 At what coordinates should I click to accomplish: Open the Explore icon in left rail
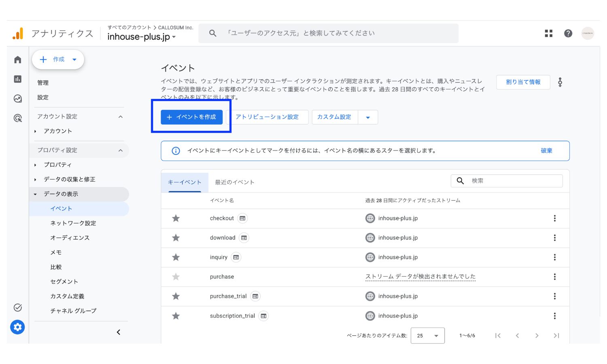(x=17, y=98)
